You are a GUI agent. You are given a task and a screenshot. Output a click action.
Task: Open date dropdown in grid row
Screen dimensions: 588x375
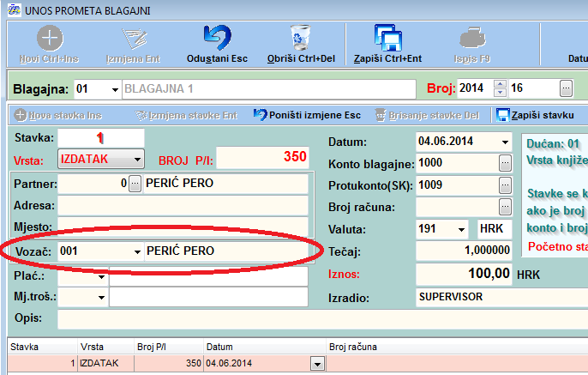click(317, 364)
